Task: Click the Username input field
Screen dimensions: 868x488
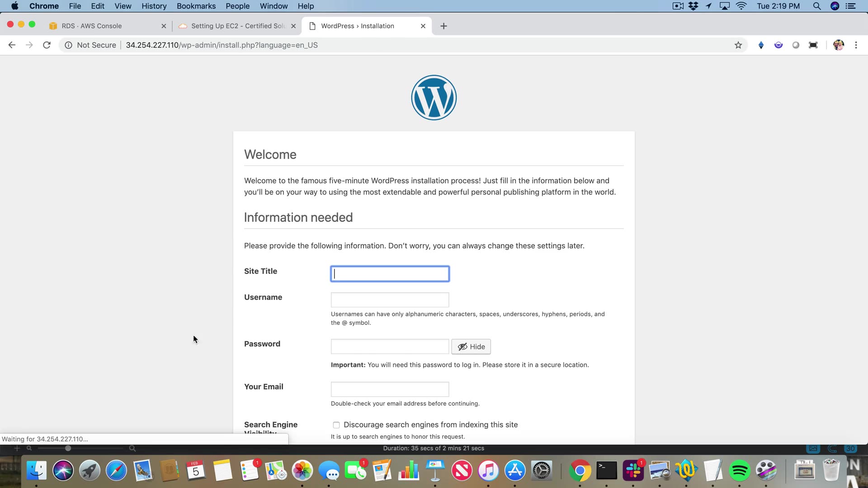Action: click(x=390, y=300)
